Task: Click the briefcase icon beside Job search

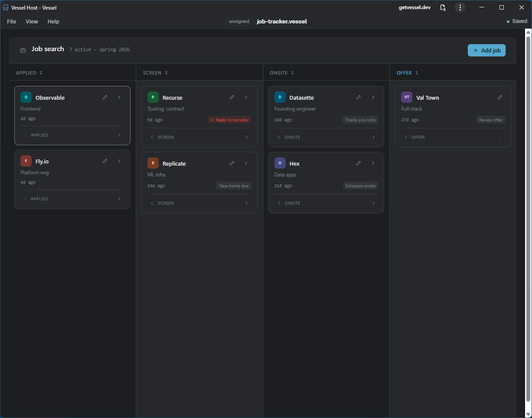Action: point(23,50)
